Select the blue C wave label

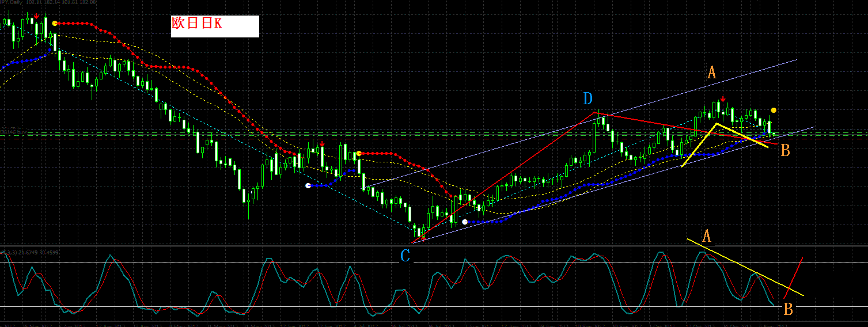tap(405, 256)
